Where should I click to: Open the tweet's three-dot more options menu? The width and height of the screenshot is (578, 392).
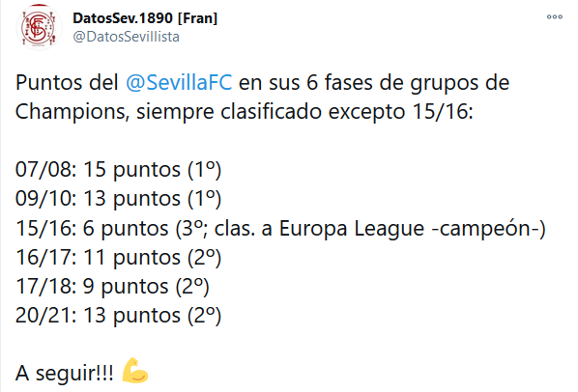(555, 17)
